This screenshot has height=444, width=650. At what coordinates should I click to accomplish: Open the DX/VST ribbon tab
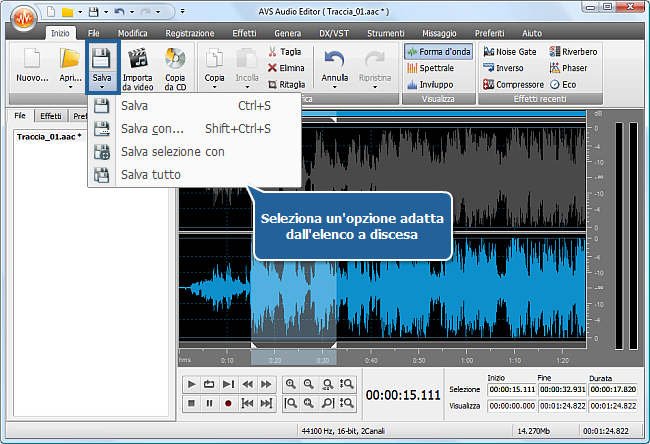[334, 33]
